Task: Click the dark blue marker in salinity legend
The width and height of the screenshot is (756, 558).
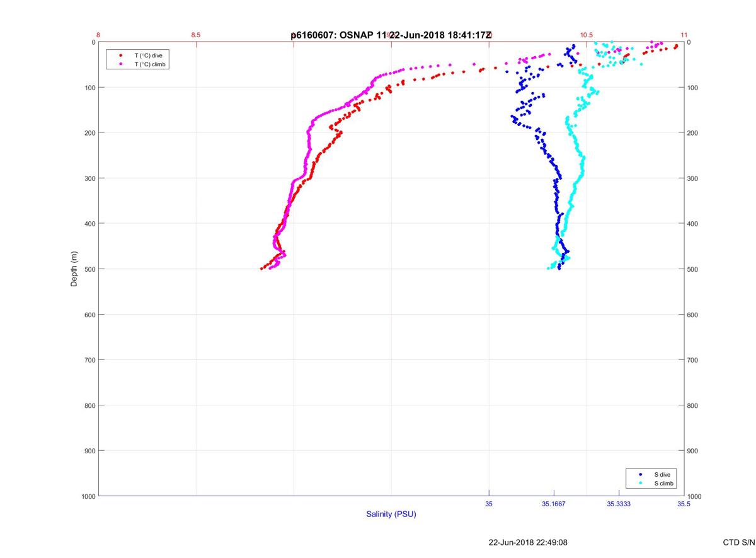Action: click(640, 474)
